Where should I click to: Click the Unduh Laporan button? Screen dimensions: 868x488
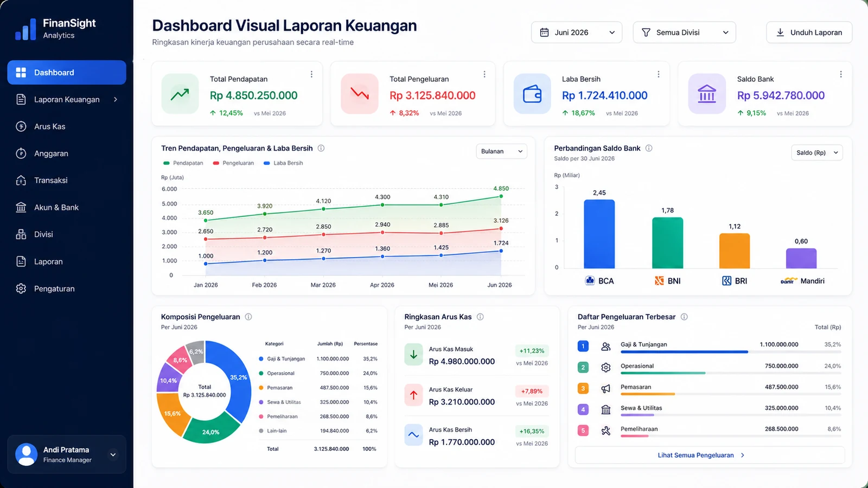(x=809, y=33)
